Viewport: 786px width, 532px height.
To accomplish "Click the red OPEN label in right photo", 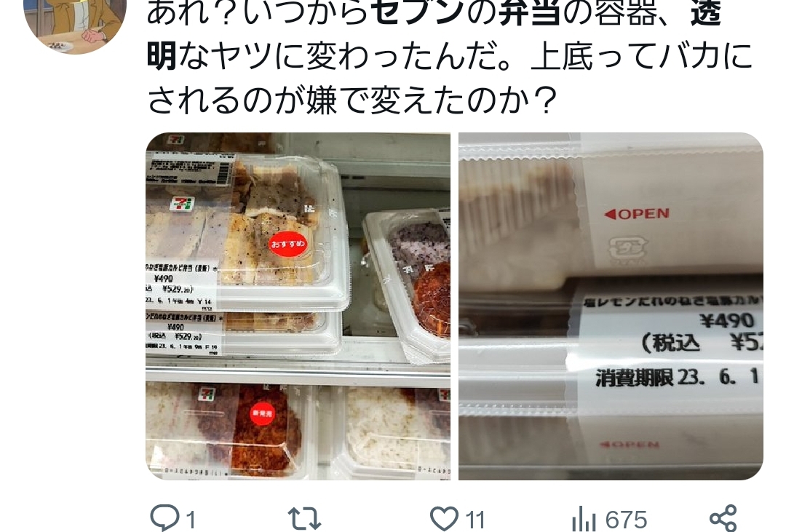I will [x=637, y=214].
